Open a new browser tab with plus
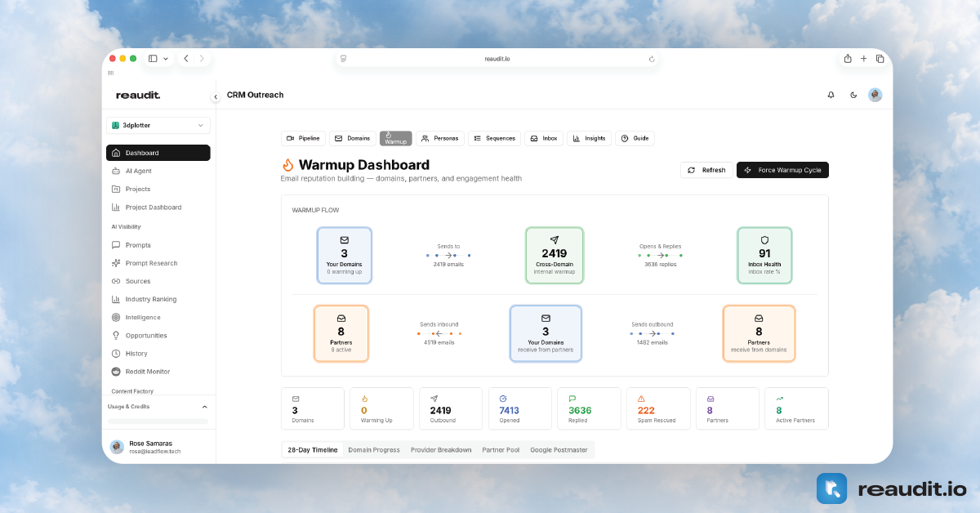Screen dimensions: 980x513 [864, 59]
